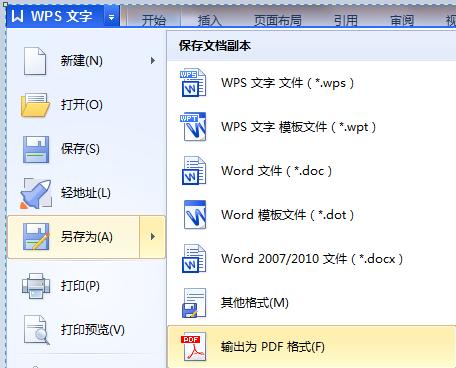Open the 引用 tab
The image size is (456, 368).
coord(346,20)
